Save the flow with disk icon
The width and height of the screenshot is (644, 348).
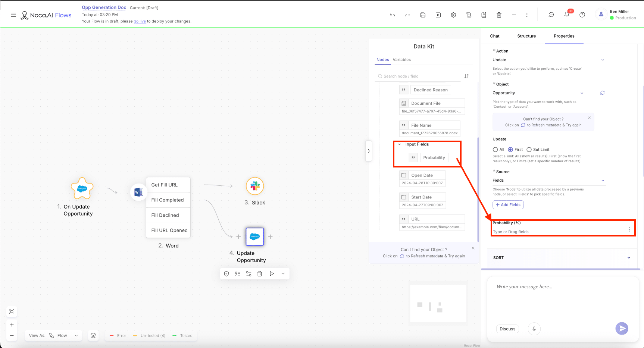(423, 15)
